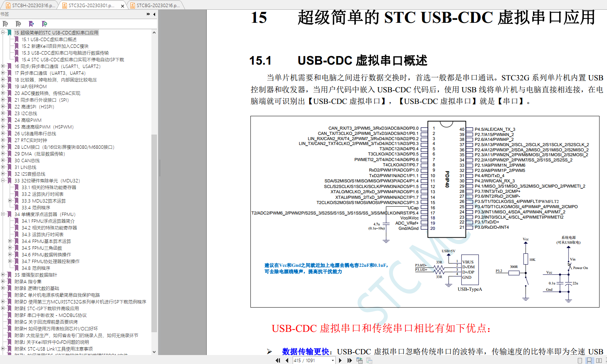Collapse the 33 32位硬件乘除单元 node

point(3,181)
